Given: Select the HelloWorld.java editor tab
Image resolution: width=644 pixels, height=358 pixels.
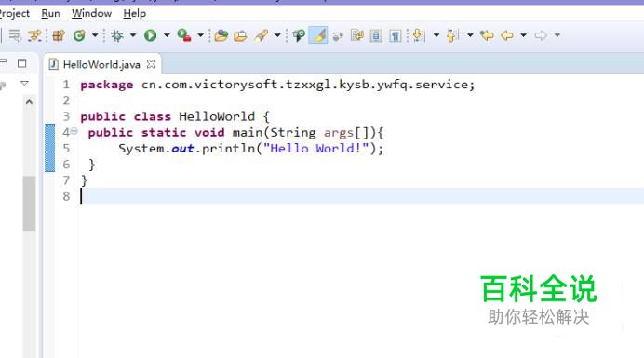Looking at the screenshot, I should point(101,64).
